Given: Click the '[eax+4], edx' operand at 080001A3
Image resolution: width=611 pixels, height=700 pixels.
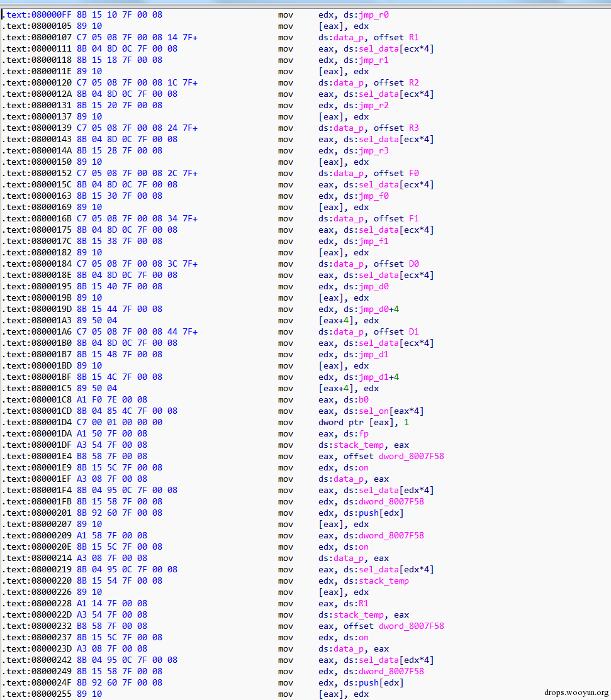Looking at the screenshot, I should tap(349, 321).
